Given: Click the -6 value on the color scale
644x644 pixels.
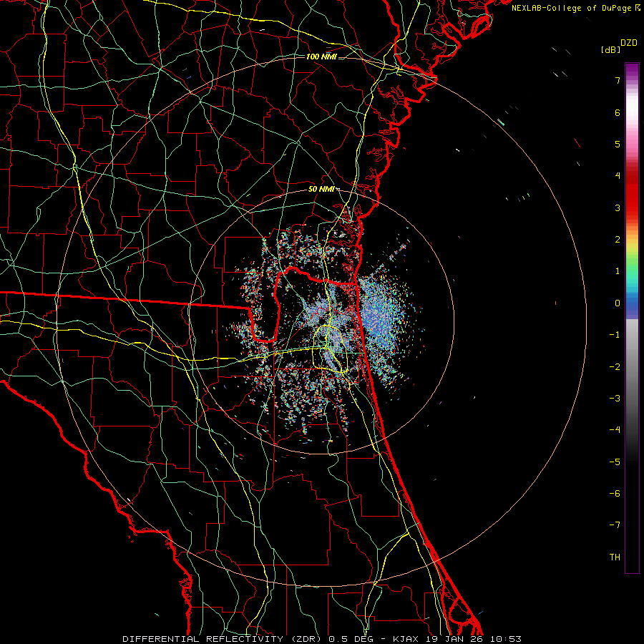Looking at the screenshot, I should (615, 493).
